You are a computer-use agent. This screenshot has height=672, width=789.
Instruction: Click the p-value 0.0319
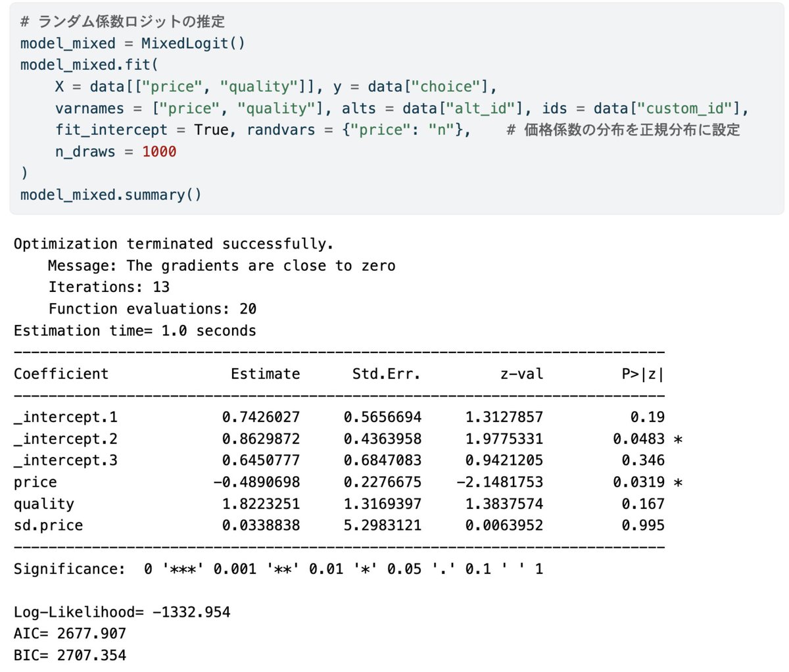click(x=639, y=483)
